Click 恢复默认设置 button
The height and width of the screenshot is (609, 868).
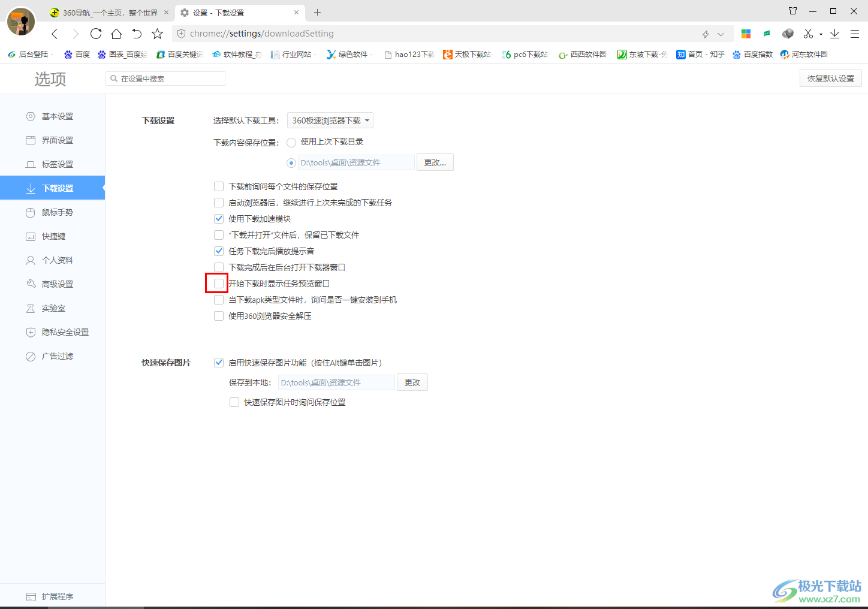point(830,79)
